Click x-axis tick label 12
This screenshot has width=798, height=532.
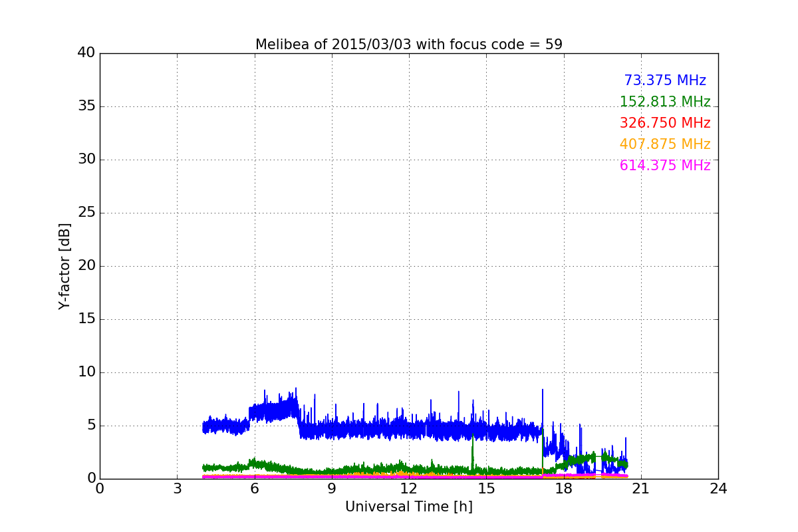coord(409,489)
